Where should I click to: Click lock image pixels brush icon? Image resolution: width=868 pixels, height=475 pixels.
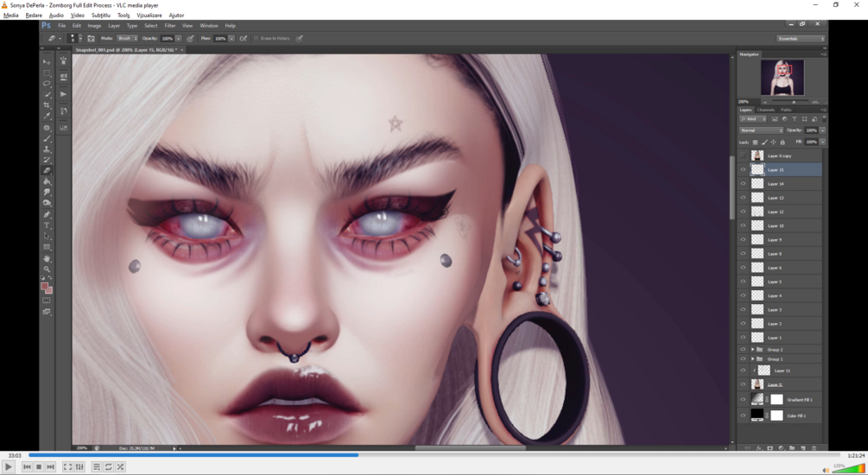point(764,142)
